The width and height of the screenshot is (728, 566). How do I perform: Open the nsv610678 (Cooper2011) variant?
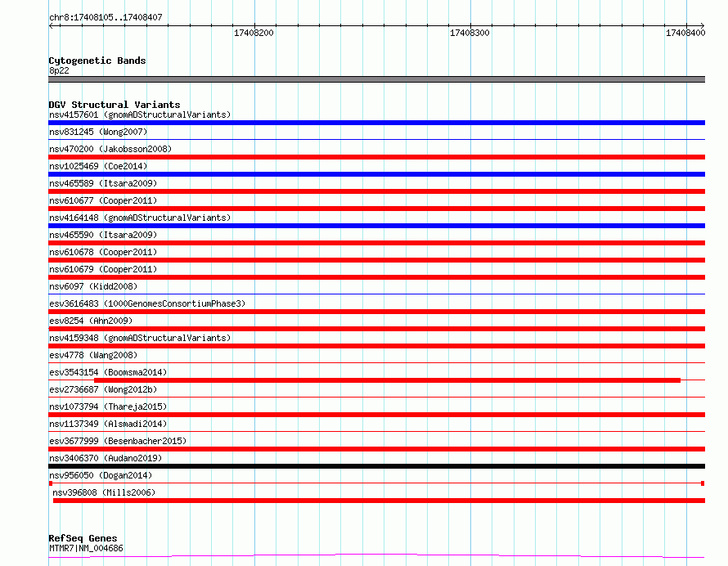(103, 252)
